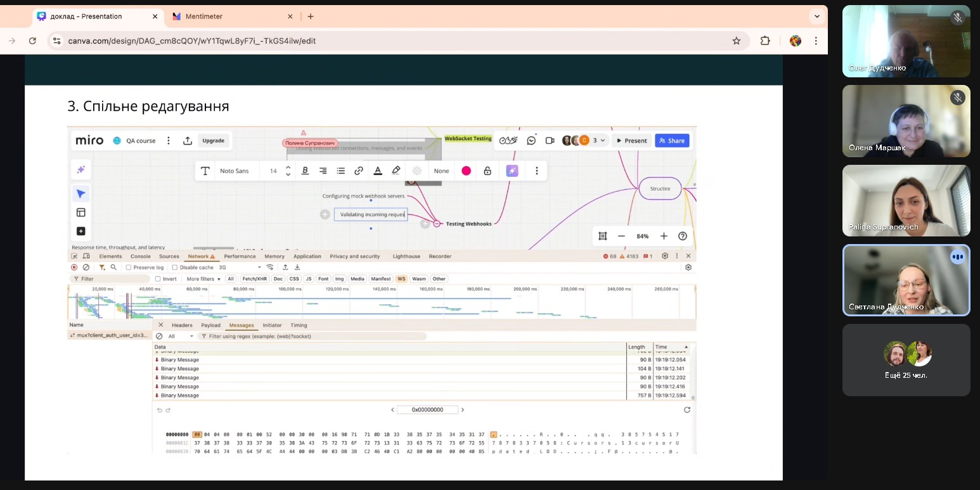Select the Miro cursor select tool
The image size is (980, 490).
[81, 193]
